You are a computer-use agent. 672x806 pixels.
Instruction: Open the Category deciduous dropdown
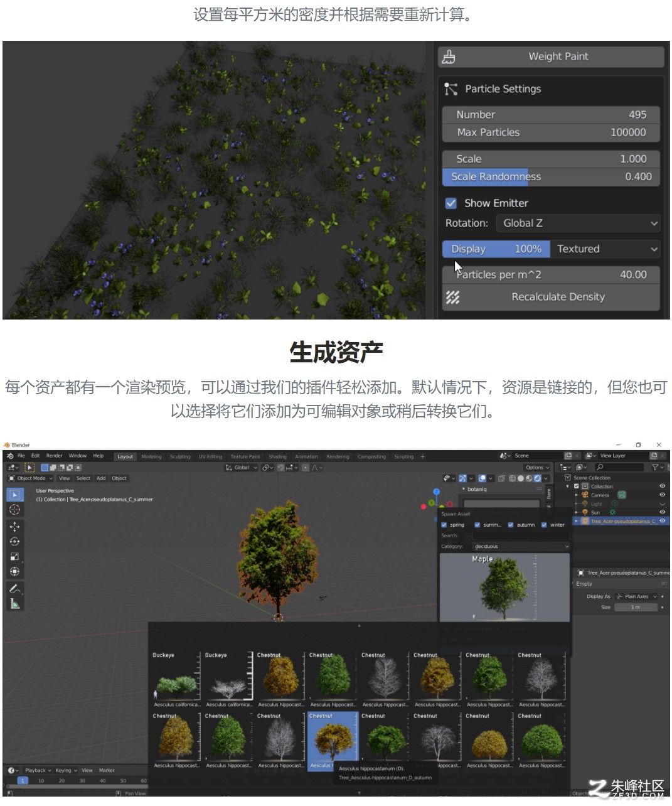point(521,546)
